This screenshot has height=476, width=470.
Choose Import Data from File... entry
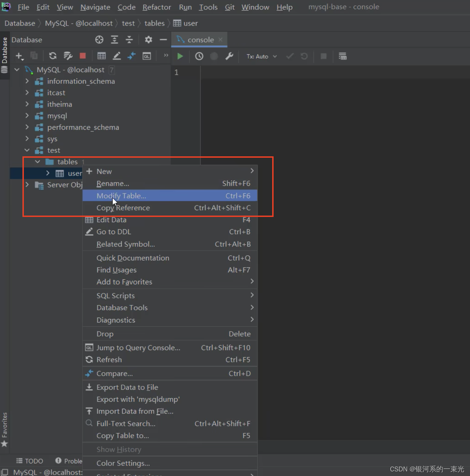170,411
